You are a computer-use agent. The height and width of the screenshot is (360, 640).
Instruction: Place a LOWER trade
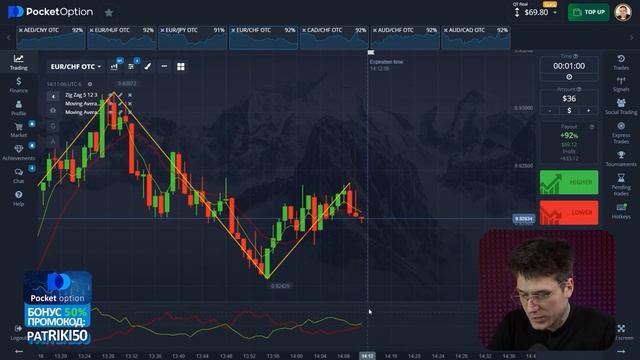tap(569, 212)
